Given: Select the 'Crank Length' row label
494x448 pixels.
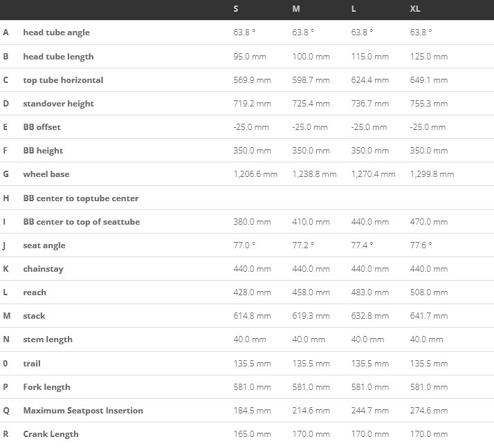Looking at the screenshot, I should (51, 434).
